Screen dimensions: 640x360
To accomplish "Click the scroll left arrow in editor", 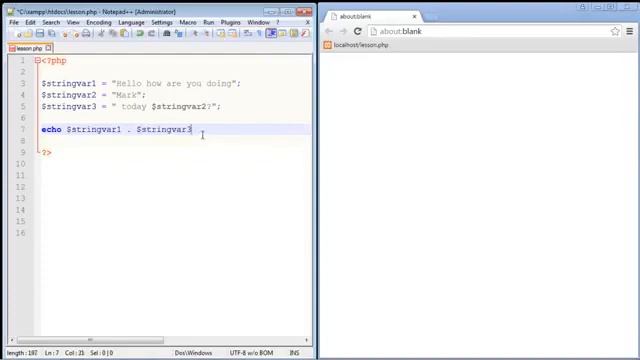I will click(12, 340).
